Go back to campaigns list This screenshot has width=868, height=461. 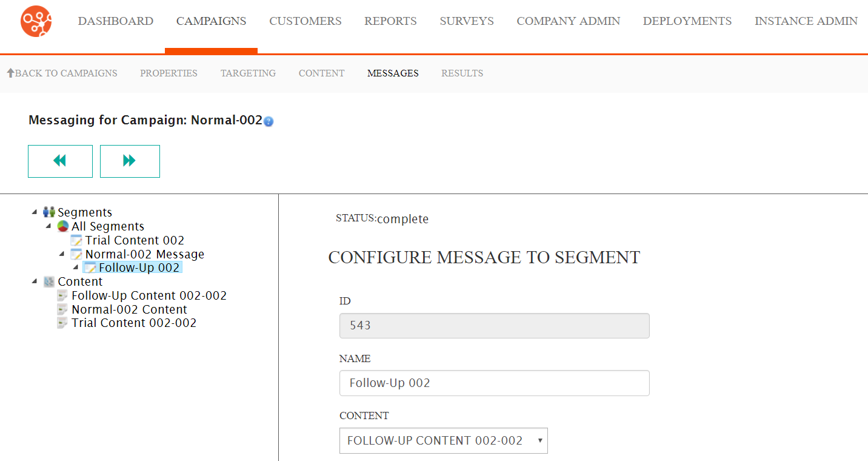click(62, 73)
